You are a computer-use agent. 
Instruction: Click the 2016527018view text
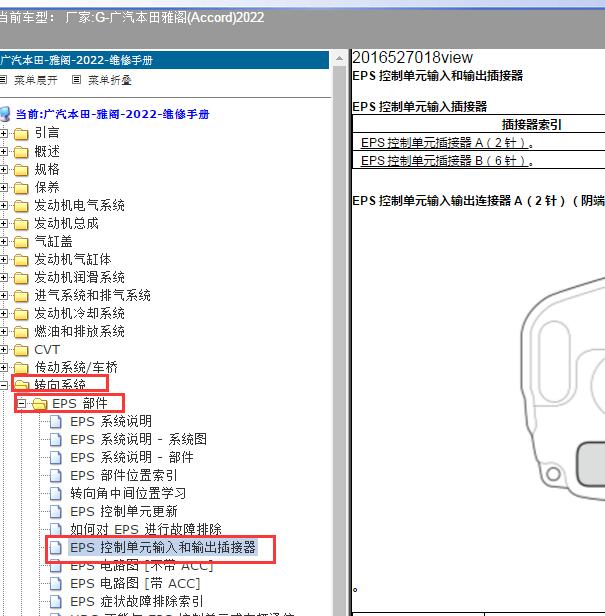(412, 58)
